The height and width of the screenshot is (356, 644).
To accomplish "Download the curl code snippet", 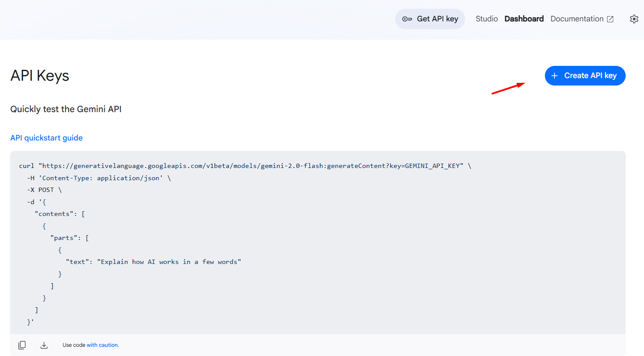I will click(44, 345).
